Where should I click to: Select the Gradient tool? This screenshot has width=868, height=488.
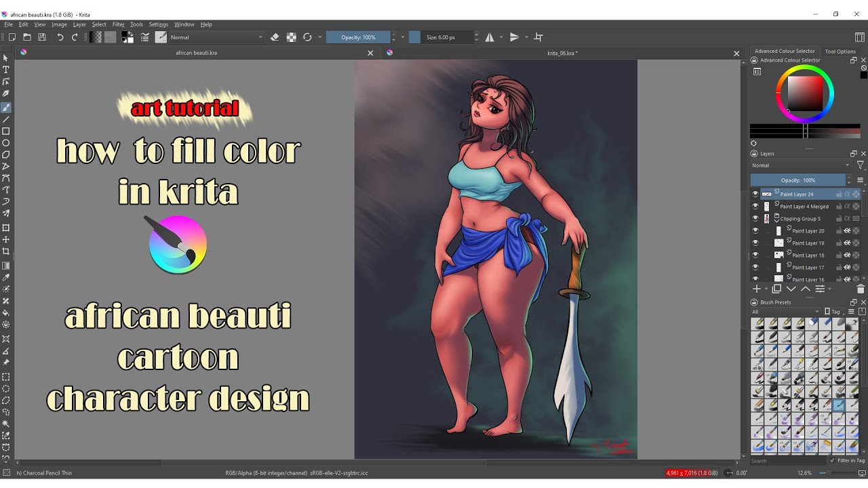pyautogui.click(x=6, y=266)
